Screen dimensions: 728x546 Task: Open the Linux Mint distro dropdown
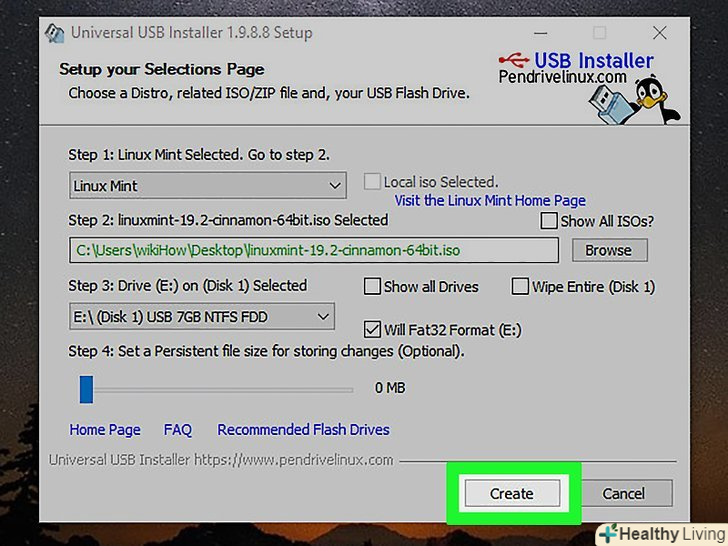click(208, 186)
